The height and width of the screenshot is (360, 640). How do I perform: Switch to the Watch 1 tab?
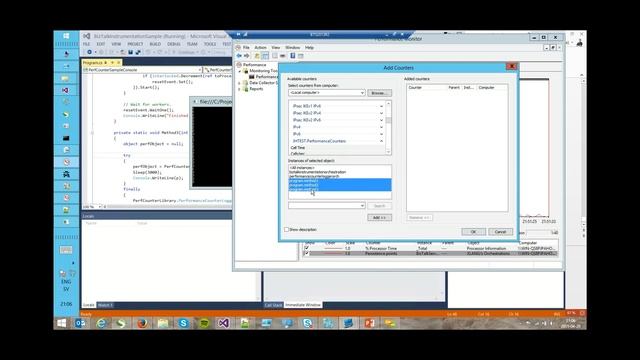(x=105, y=305)
